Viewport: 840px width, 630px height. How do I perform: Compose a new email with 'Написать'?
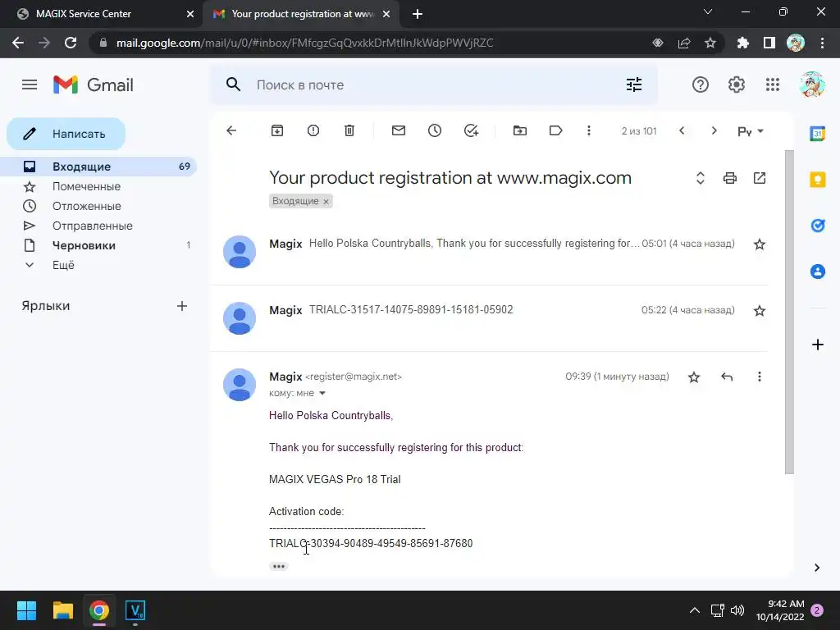point(66,134)
